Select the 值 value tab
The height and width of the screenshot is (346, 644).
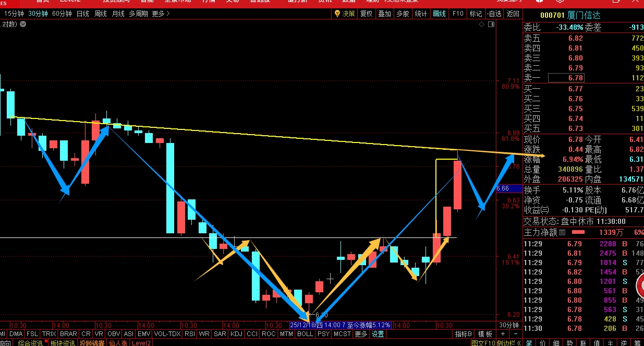pyautogui.click(x=597, y=342)
